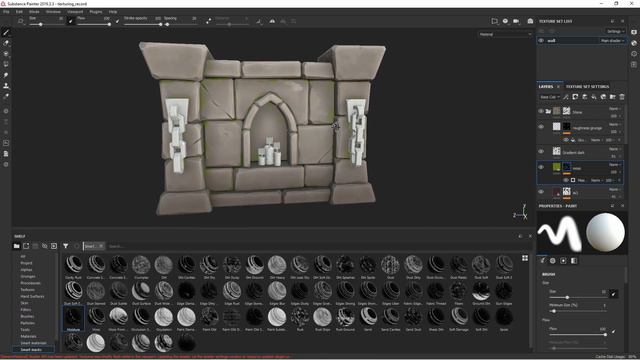Viewport: 640px width, 360px height.
Task: Add a new fill layer icon
Action: pyautogui.click(x=594, y=97)
